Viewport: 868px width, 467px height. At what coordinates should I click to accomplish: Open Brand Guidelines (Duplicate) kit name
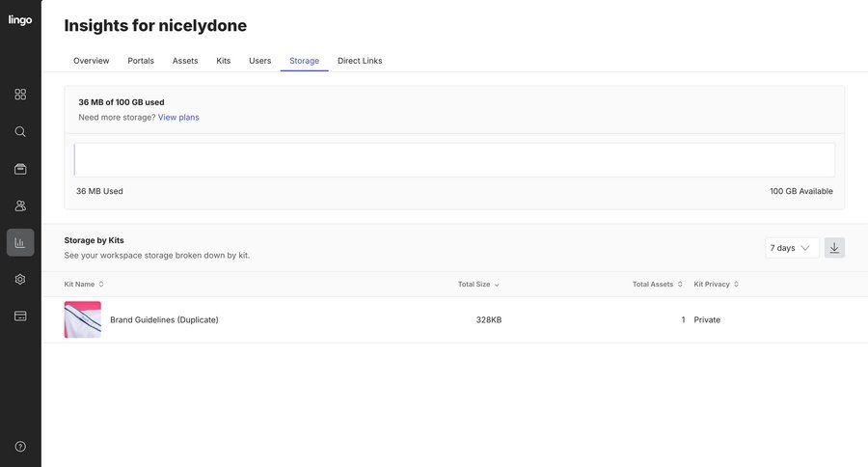click(x=164, y=320)
